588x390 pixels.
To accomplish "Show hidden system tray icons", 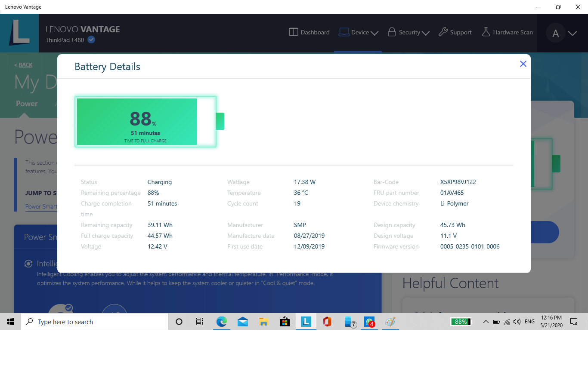I will click(486, 322).
